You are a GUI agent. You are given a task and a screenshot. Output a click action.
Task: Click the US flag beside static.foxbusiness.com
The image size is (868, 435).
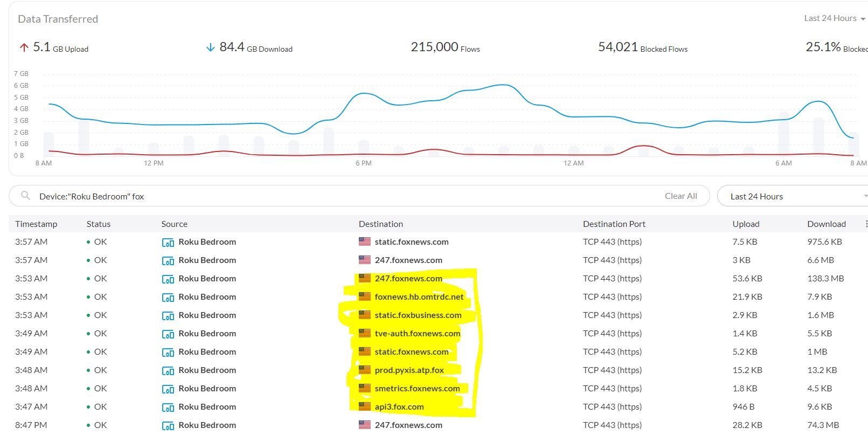click(365, 315)
